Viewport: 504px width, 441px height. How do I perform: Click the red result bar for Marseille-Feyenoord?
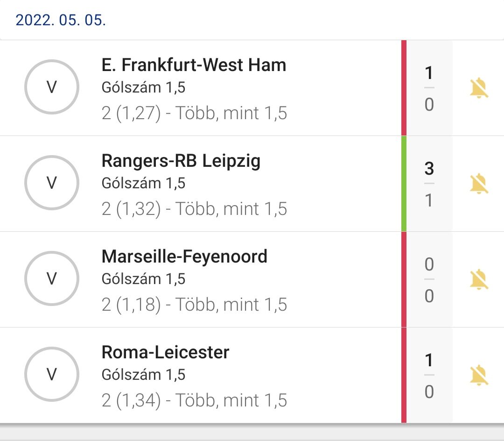click(404, 279)
